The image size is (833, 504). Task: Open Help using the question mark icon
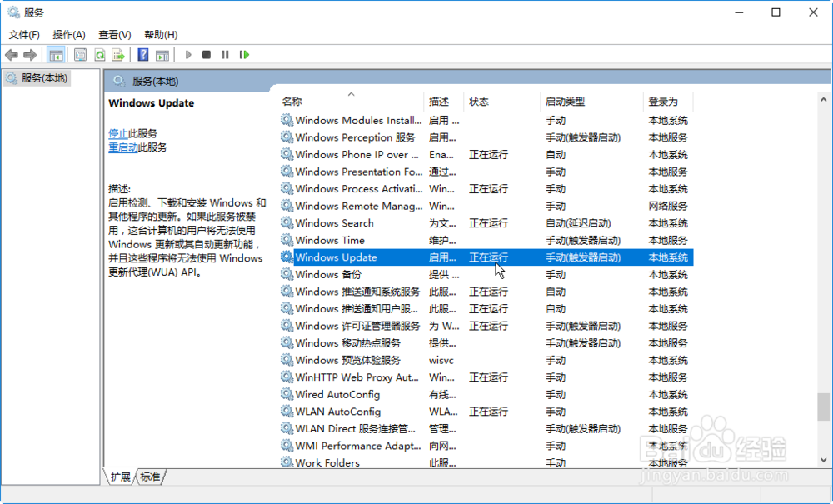coord(142,54)
